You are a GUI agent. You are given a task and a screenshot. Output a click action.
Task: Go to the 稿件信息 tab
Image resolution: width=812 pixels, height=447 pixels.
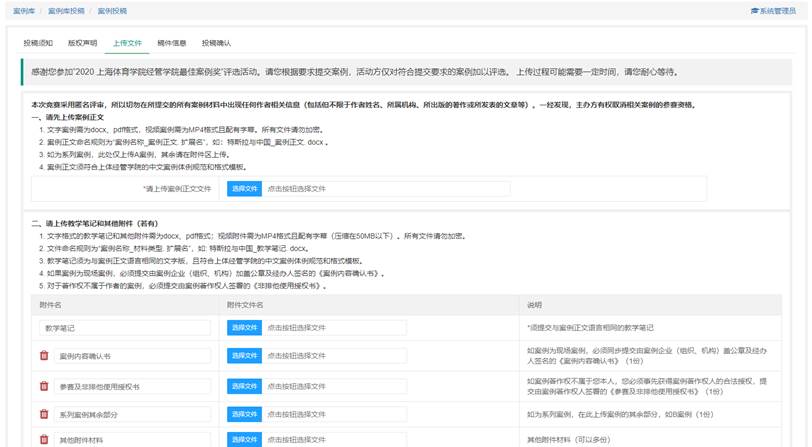tap(172, 44)
